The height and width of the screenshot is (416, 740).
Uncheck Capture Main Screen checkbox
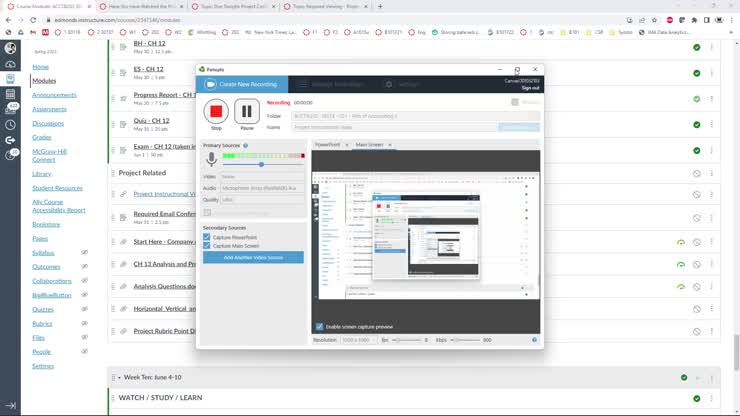tap(206, 246)
